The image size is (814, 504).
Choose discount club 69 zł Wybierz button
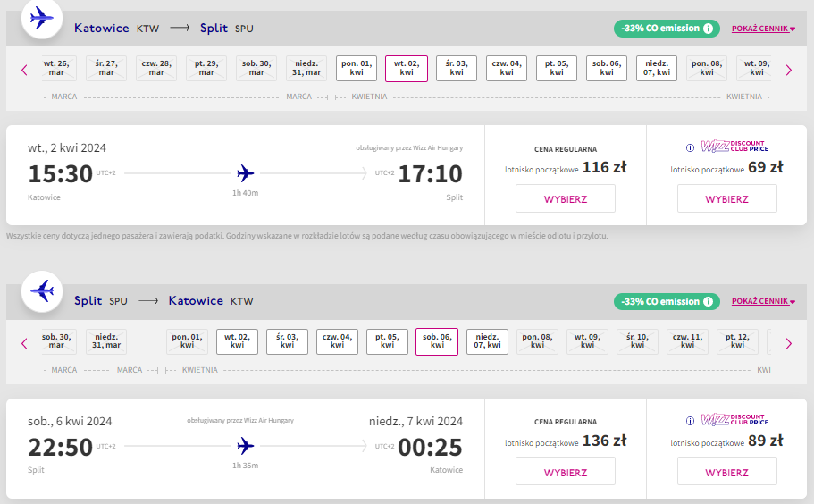coord(726,198)
